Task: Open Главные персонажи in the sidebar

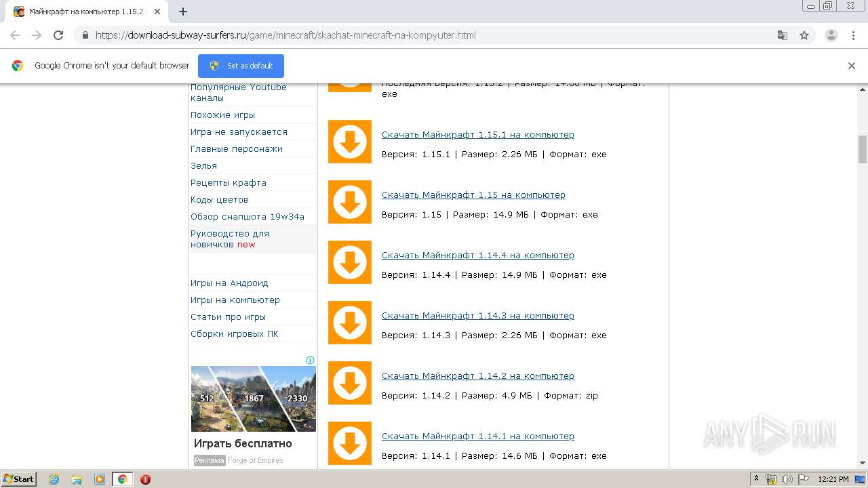Action: click(x=237, y=148)
